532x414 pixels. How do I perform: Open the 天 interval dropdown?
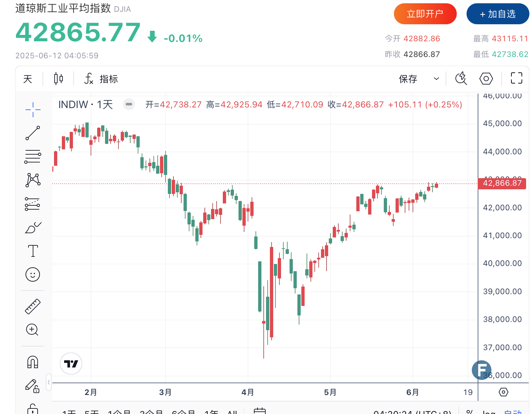tap(28, 79)
